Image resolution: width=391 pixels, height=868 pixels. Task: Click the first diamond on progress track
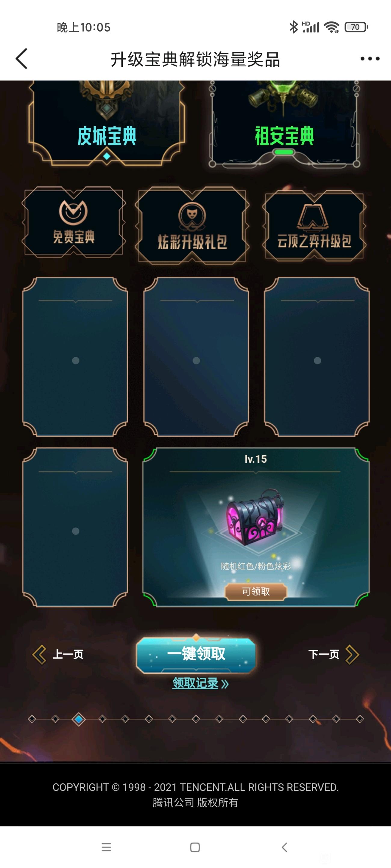click(x=32, y=719)
